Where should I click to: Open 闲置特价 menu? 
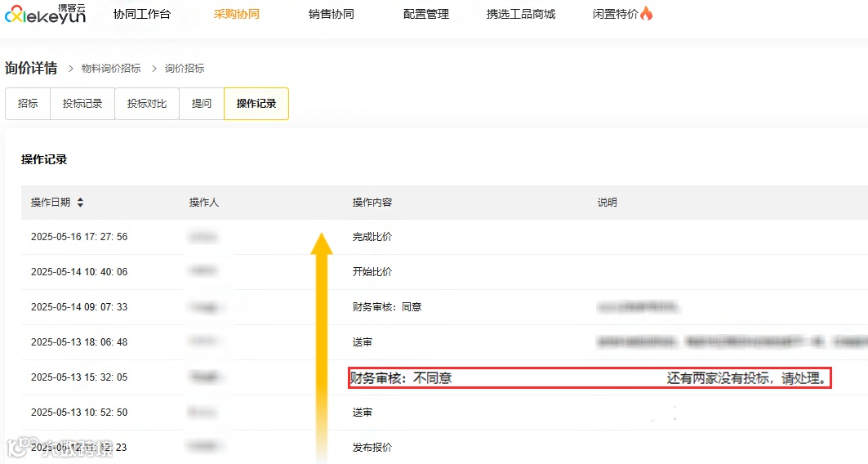(x=616, y=14)
